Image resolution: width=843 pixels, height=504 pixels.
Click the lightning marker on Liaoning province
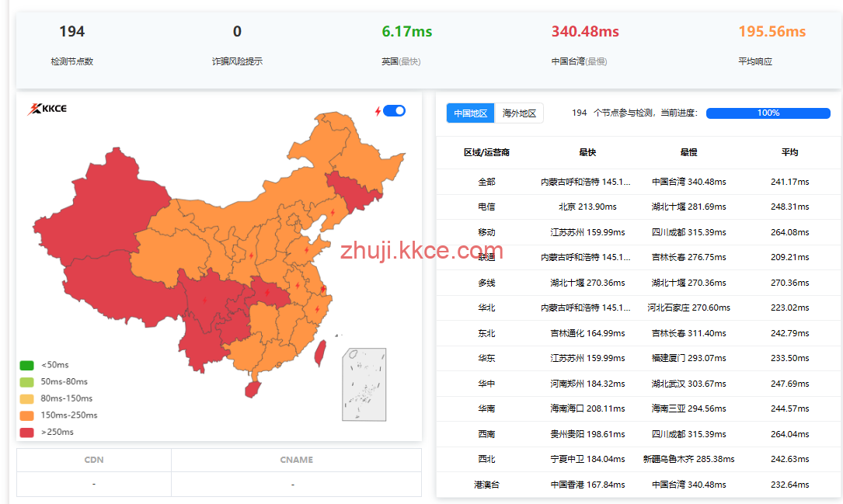point(333,212)
